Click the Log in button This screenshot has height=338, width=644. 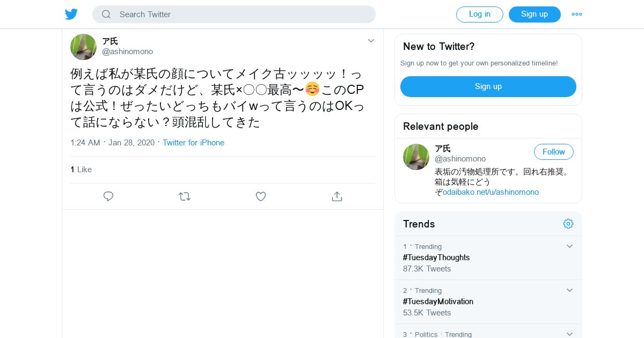480,14
